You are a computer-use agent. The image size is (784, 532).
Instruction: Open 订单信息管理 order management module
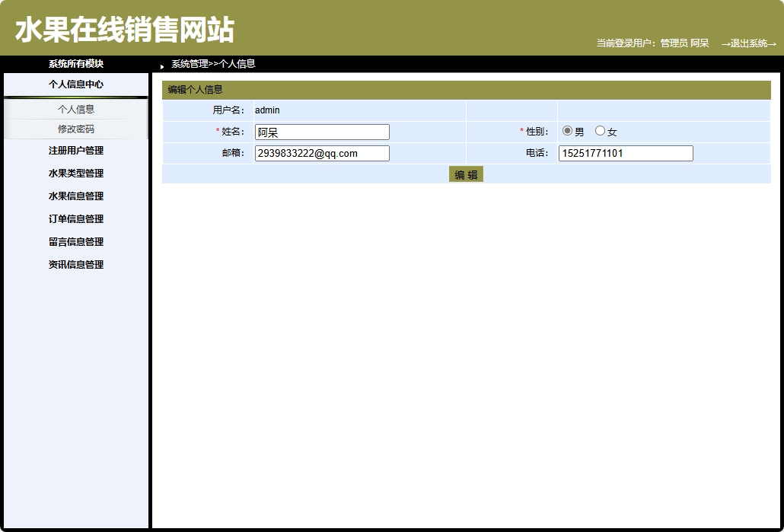click(x=75, y=218)
